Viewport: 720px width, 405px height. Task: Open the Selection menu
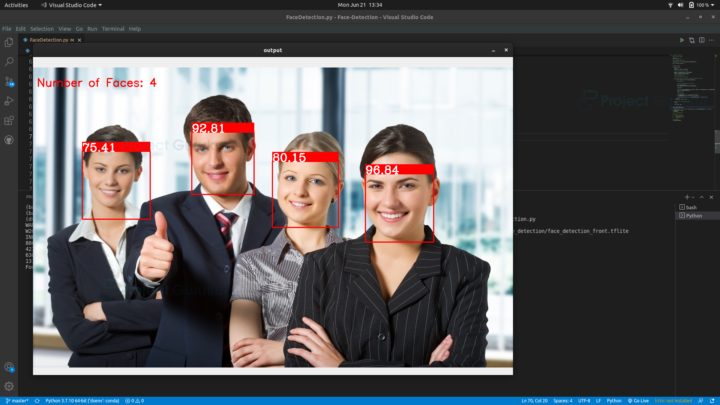[42, 28]
